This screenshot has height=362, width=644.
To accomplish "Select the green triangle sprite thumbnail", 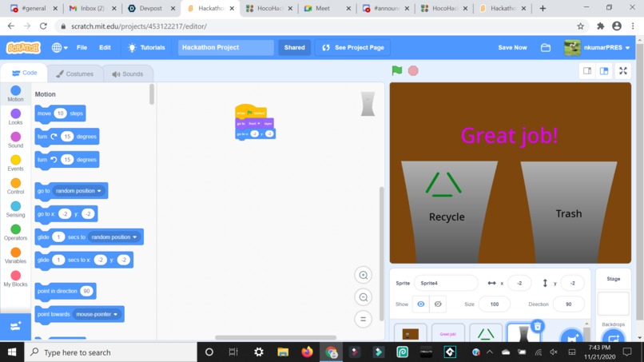I will coord(486,332).
